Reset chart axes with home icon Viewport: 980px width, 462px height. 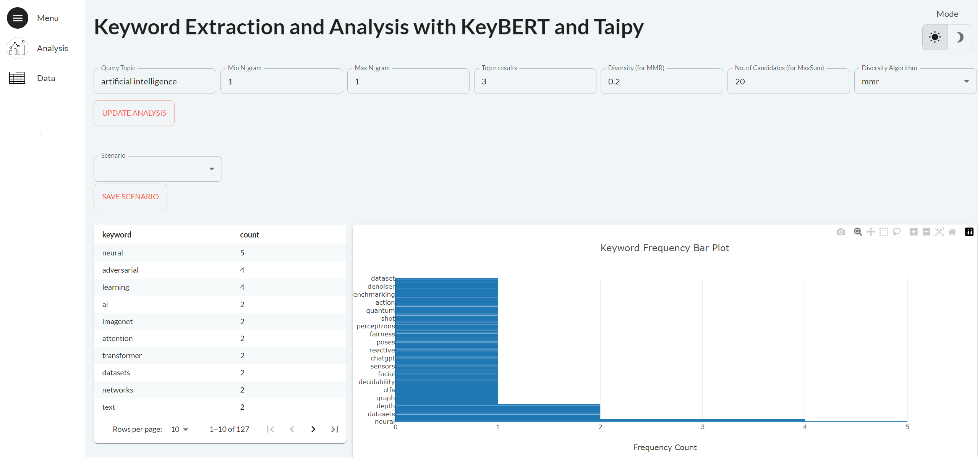coord(952,232)
